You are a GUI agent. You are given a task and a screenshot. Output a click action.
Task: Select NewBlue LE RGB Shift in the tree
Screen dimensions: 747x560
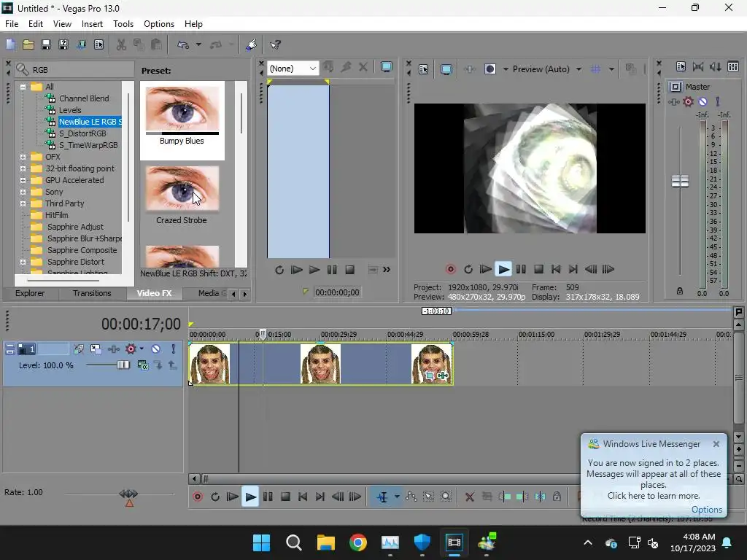90,122
